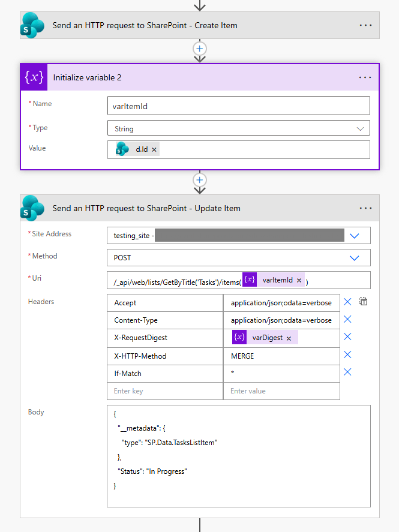Click the Enter key header field
The height and width of the screenshot is (532, 399).
[164, 391]
